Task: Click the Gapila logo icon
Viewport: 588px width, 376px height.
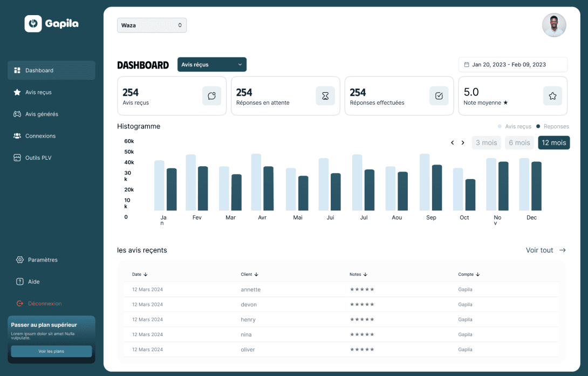Action: (33, 24)
